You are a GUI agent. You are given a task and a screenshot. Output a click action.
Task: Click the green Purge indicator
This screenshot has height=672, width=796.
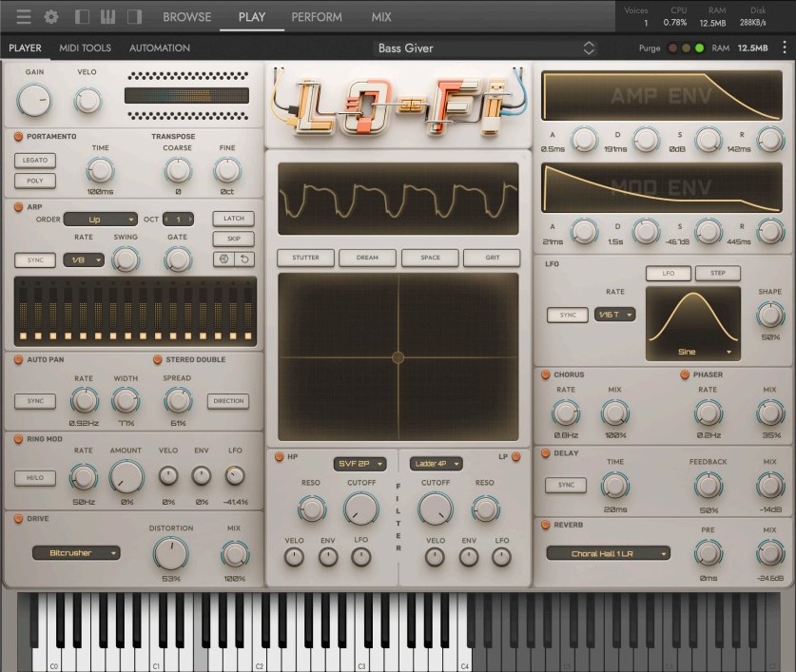(x=700, y=48)
